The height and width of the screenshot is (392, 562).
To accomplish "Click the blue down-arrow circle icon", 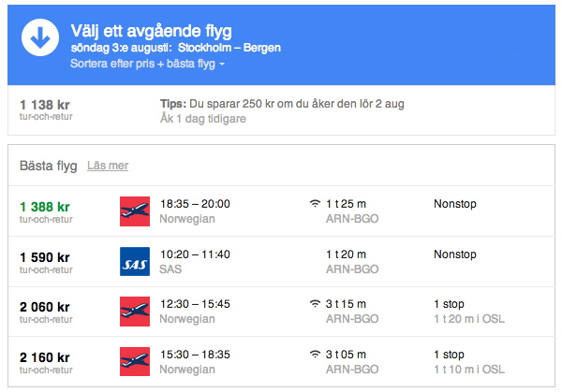I will coord(40,37).
